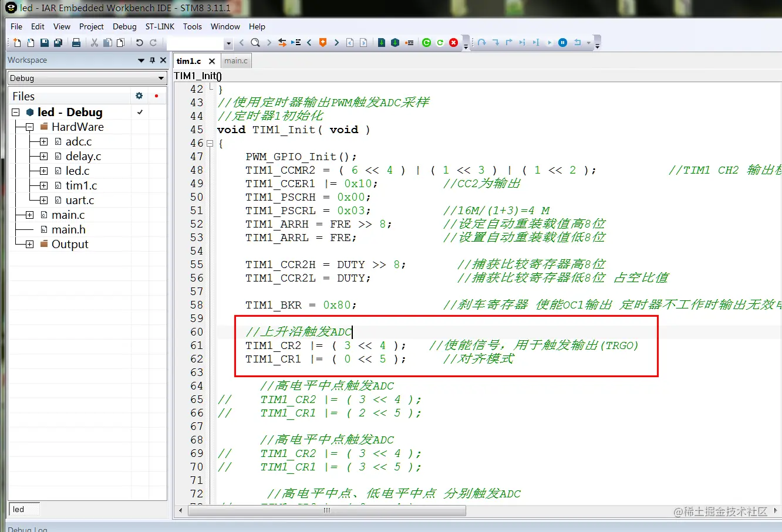Screen dimensions: 782x532
Task: Navigate backward using page-back icon
Action: point(350,42)
